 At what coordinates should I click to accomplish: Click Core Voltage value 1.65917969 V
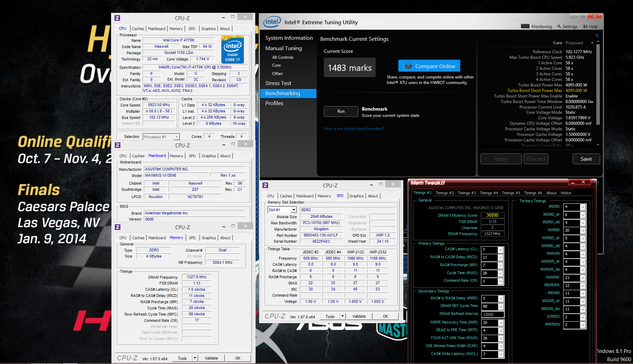578,118
